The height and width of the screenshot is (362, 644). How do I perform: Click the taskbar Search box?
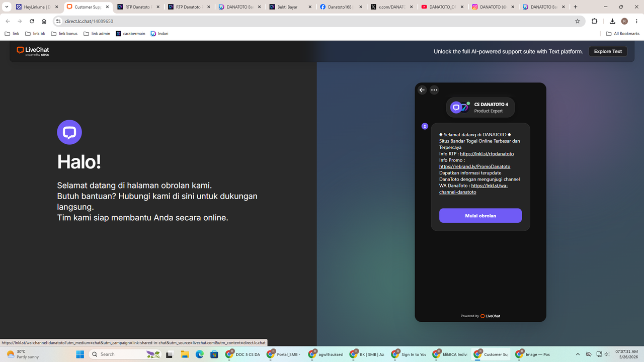(125, 354)
